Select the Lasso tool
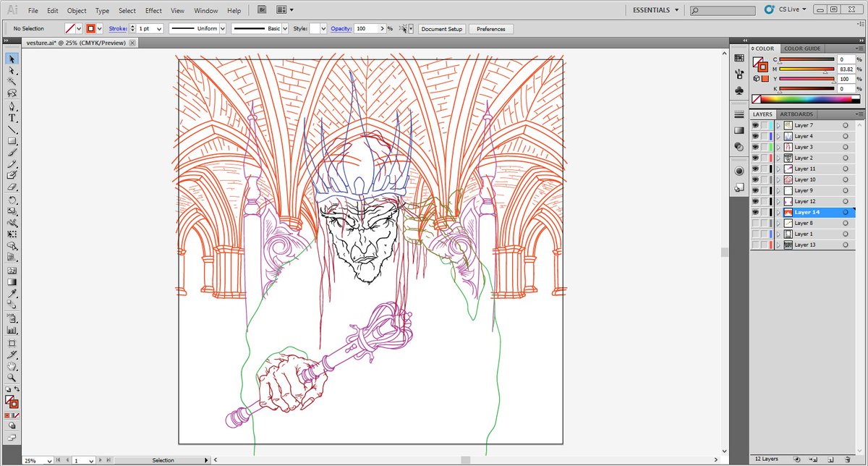The width and height of the screenshot is (868, 466). click(x=12, y=93)
